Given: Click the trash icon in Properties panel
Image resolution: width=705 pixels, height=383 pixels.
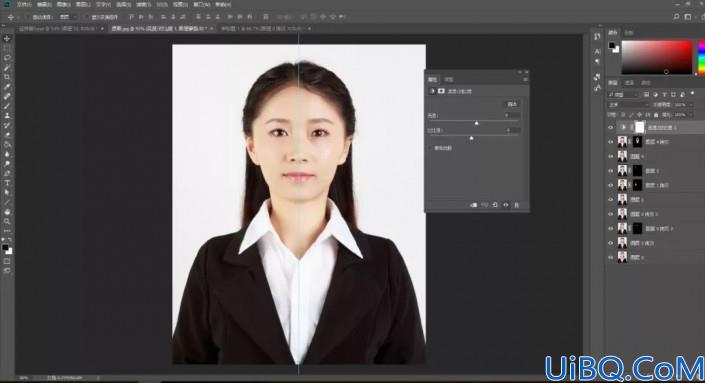Looking at the screenshot, I should [517, 205].
